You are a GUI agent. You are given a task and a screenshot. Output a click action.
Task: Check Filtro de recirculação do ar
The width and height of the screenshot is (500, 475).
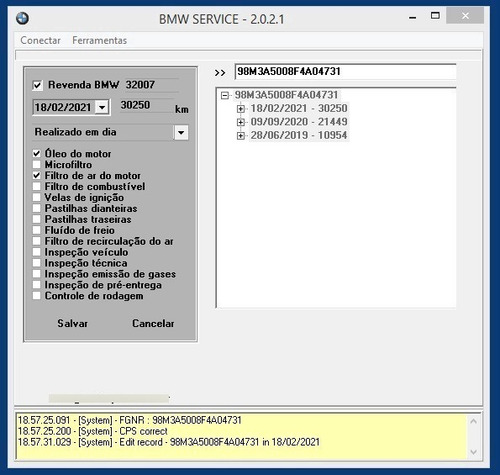click(36, 241)
